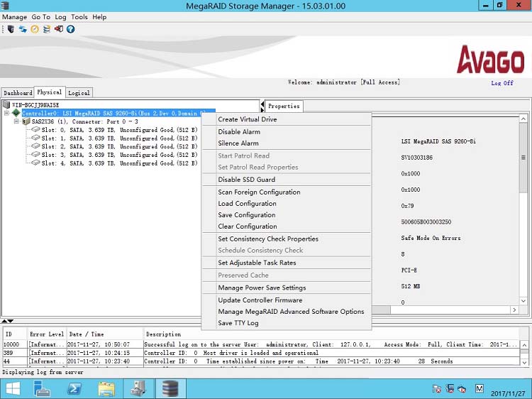Choose Silence Alarm in context menu
Screen dimensions: 532x399
[x=287, y=143]
